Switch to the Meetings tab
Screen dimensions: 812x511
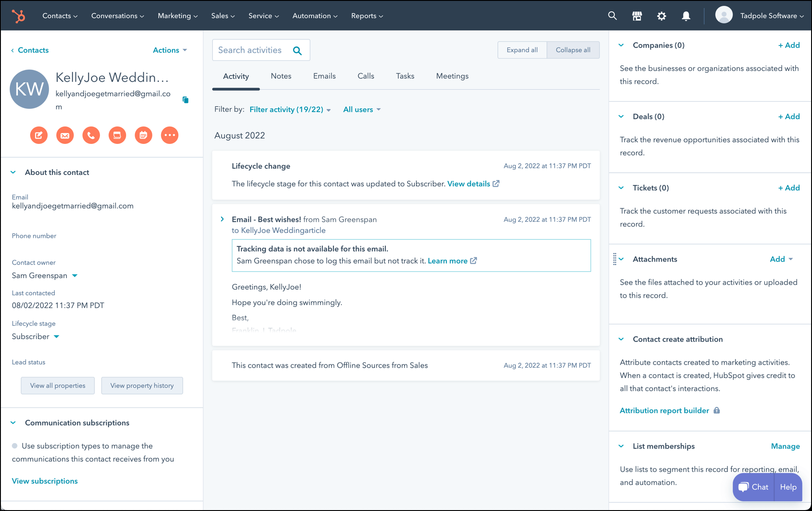click(452, 76)
